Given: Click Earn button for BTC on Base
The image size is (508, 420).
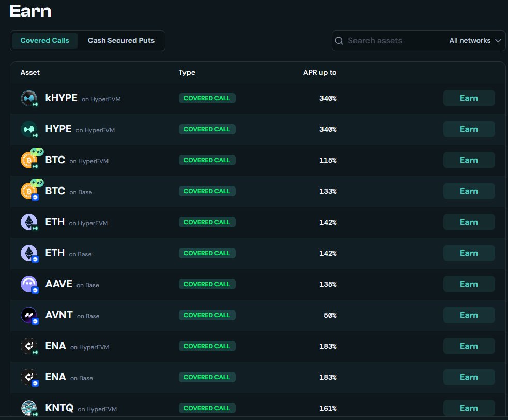Looking at the screenshot, I should click(x=469, y=191).
